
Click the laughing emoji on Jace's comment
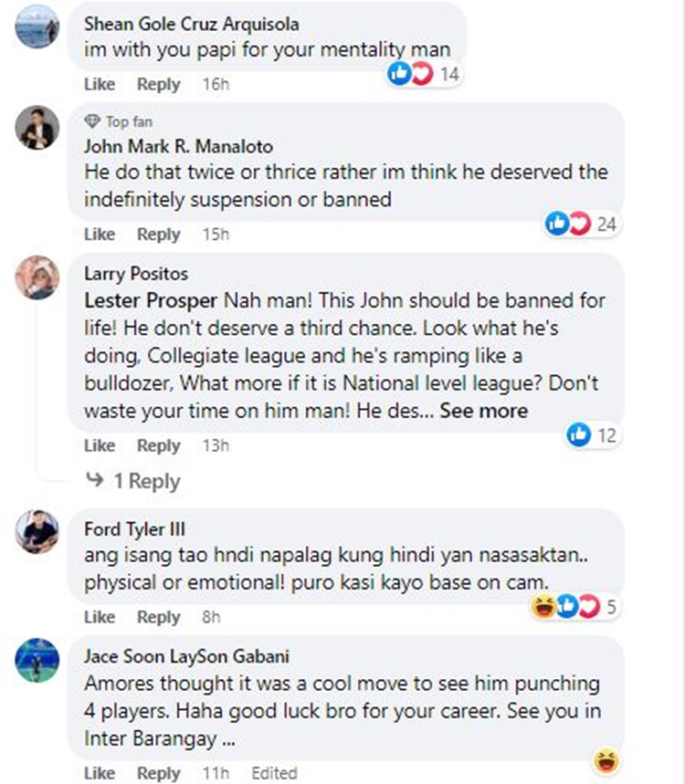click(x=605, y=759)
